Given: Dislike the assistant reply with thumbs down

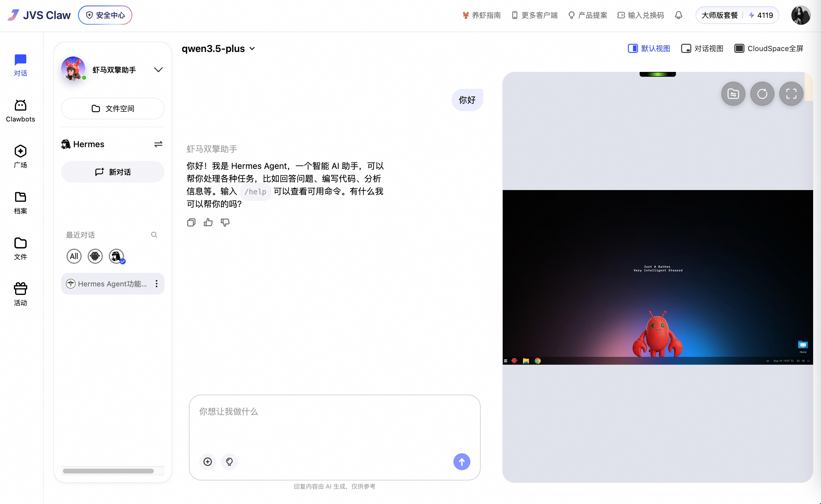Looking at the screenshot, I should coord(225,222).
